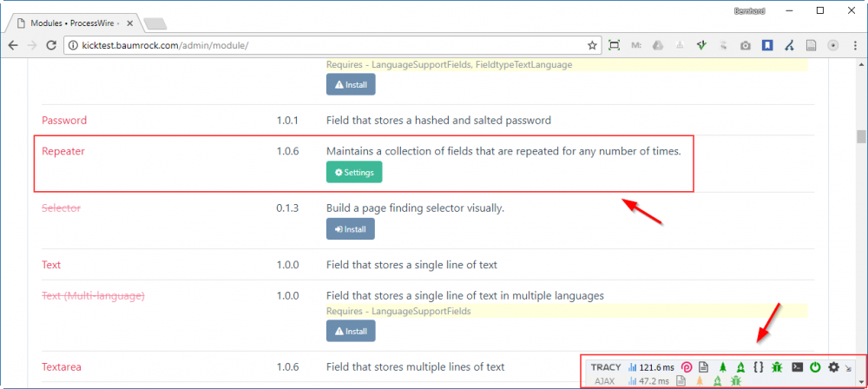Viewport: 868px width, 389px height.
Task: Click the AJAX label in debug bar
Action: coord(604,380)
